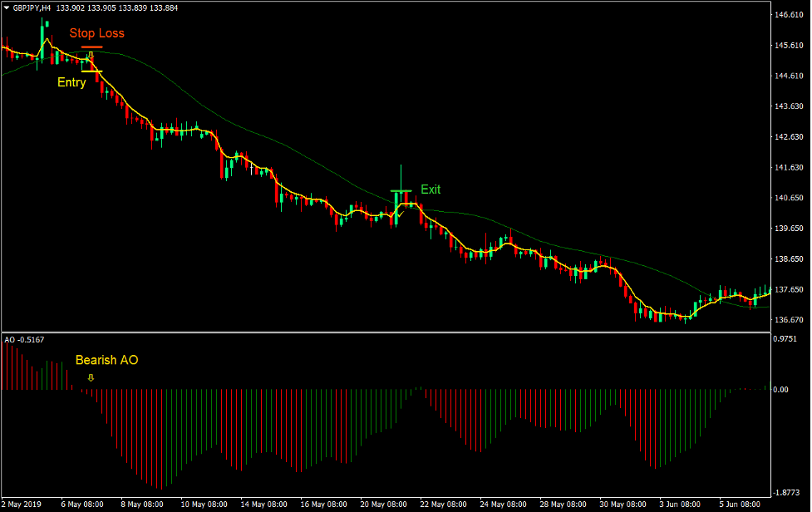The width and height of the screenshot is (812, 512).
Task: Click the Bearish AO text label
Action: tap(106, 360)
